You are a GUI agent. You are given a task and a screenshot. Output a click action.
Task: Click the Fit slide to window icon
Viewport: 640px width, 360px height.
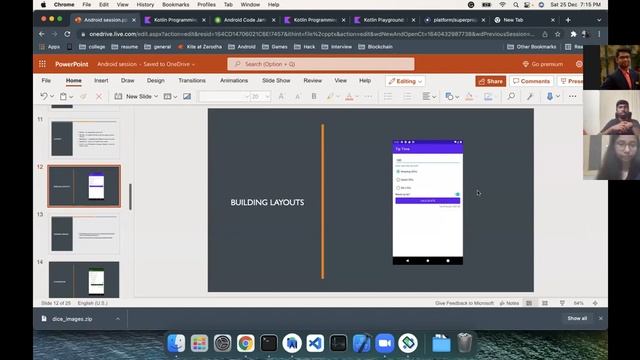pos(595,303)
